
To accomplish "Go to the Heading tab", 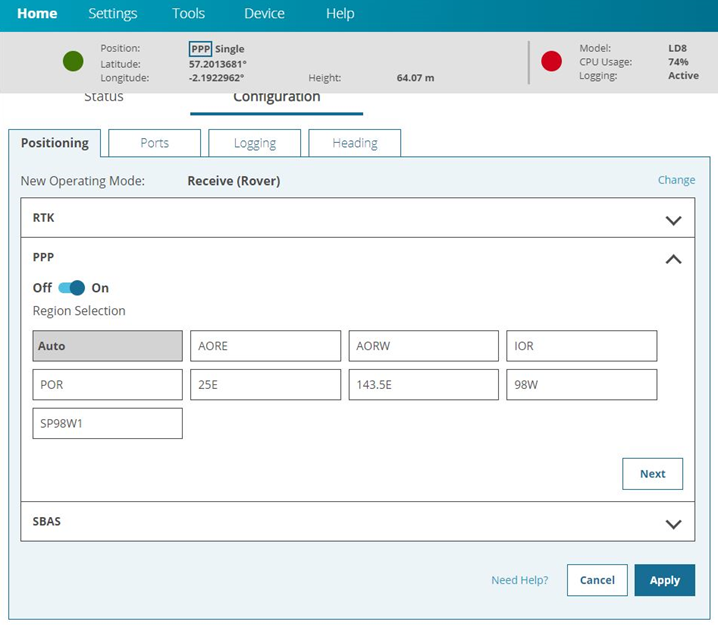I will pos(354,143).
